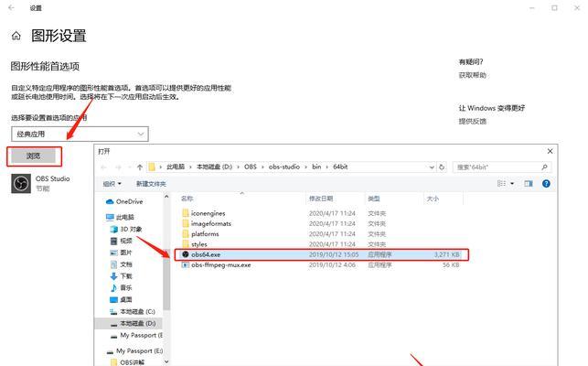Open the 获取帮助 link
This screenshot has height=366, width=588.
pos(472,75)
